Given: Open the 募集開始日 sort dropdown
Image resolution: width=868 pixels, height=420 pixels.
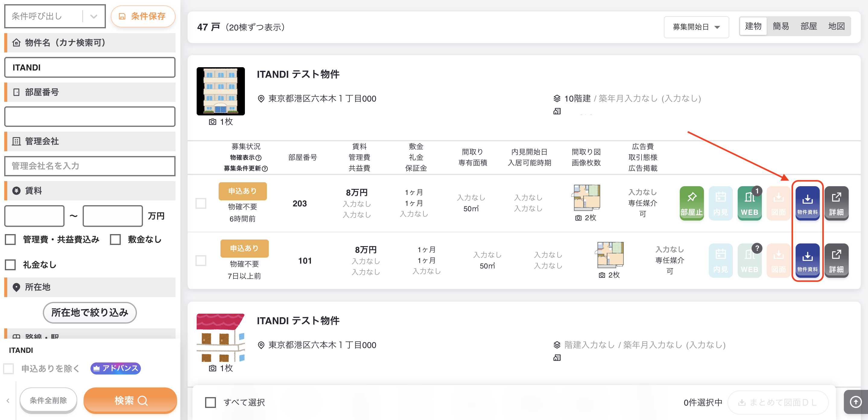Looking at the screenshot, I should (696, 27).
